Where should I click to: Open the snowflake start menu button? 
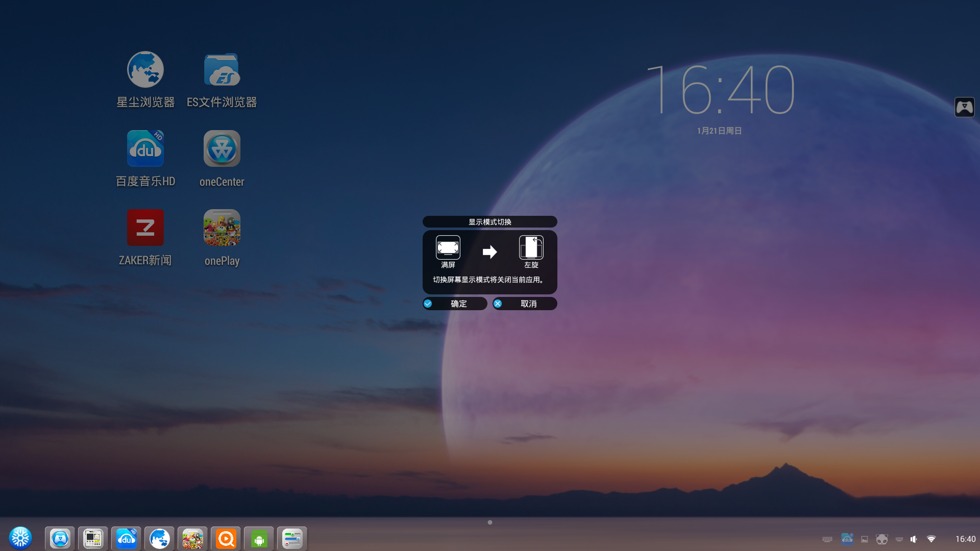pos(20,538)
